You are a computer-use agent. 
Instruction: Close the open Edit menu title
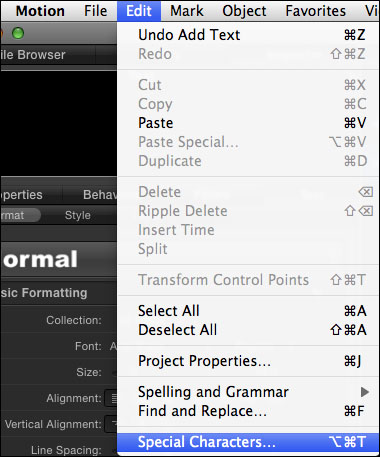[139, 11]
